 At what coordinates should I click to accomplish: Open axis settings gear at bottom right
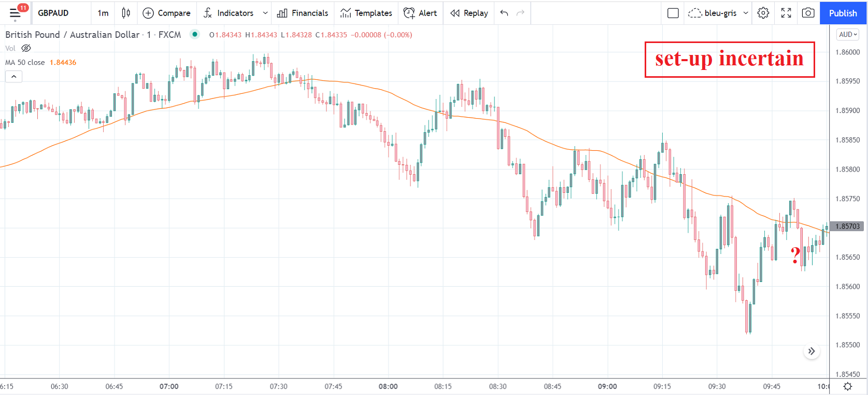point(848,386)
